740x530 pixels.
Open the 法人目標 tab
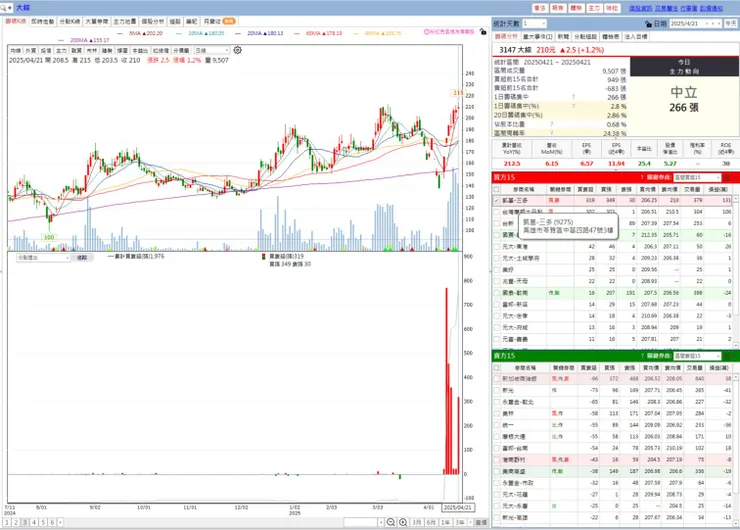click(x=636, y=36)
